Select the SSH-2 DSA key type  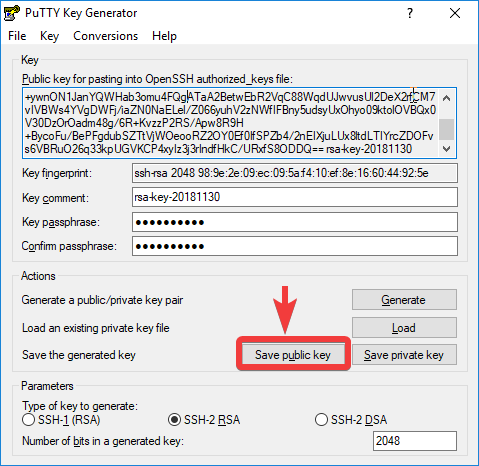pos(321,420)
